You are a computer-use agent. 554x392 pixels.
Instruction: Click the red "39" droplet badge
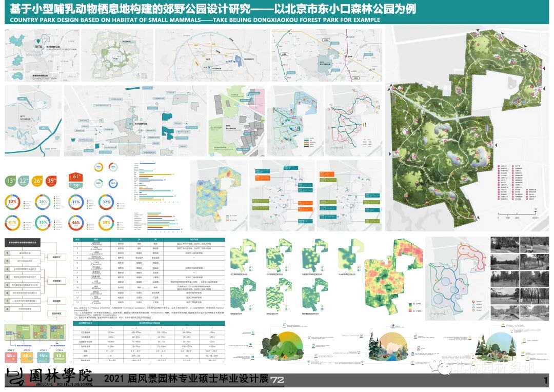[51, 181]
